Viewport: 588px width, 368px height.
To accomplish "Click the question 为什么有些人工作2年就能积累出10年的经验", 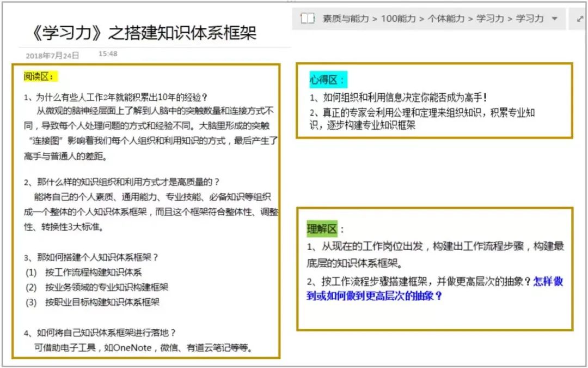I will coord(116,98).
